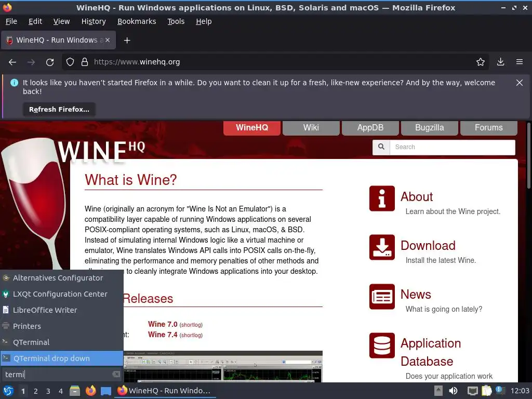Image resolution: width=532 pixels, height=399 pixels.
Task: Open the Wine 7.4 release link
Action: (163, 335)
